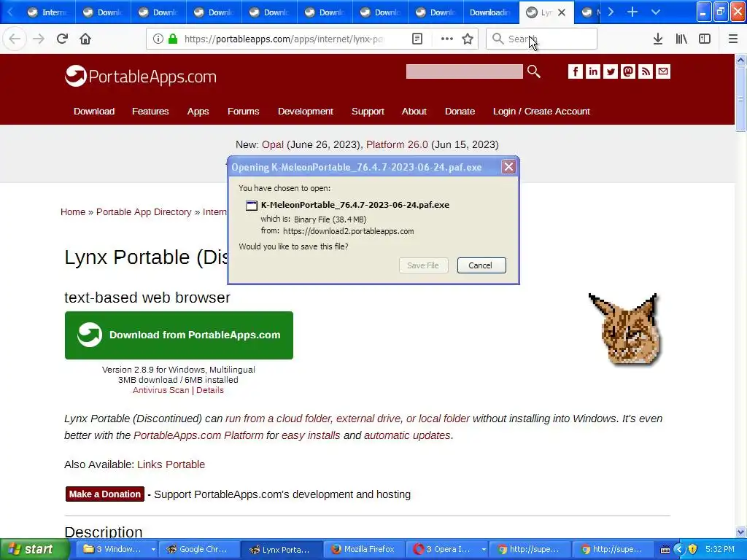Close the Opening K-MeleonPortable dialog
This screenshot has width=747, height=560.
tap(508, 167)
